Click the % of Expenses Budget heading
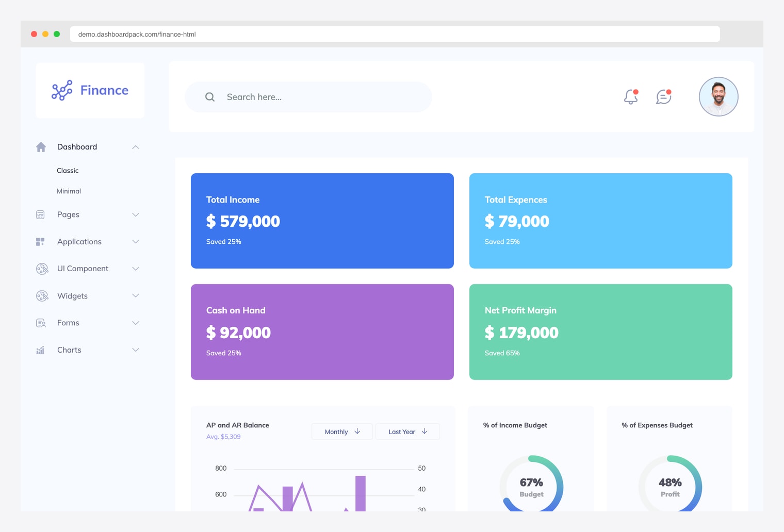This screenshot has width=784, height=532. pyautogui.click(x=657, y=425)
